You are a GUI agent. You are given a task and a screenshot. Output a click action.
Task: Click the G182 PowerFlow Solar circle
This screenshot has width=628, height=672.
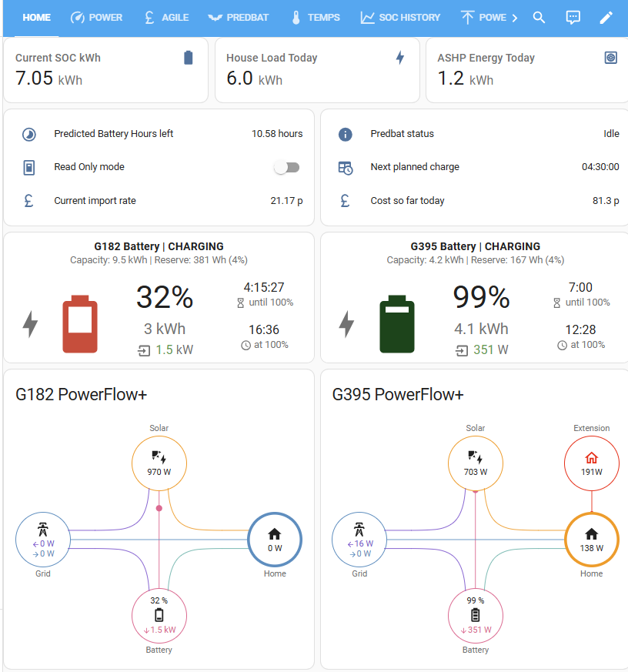[x=159, y=463]
